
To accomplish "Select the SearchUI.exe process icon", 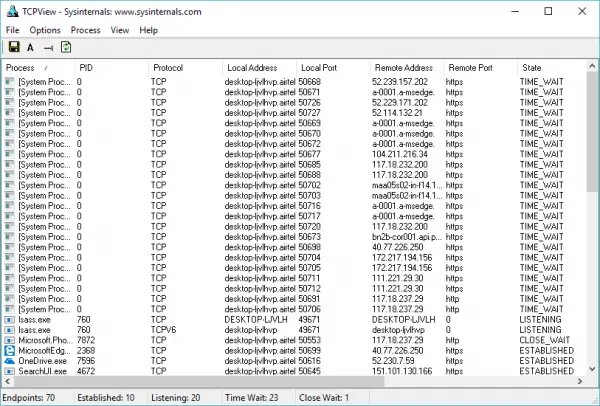I will 9,371.
